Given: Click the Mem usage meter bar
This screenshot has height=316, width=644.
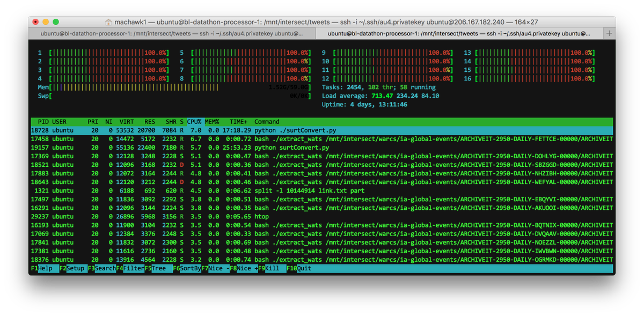Looking at the screenshot, I should pyautogui.click(x=161, y=86).
